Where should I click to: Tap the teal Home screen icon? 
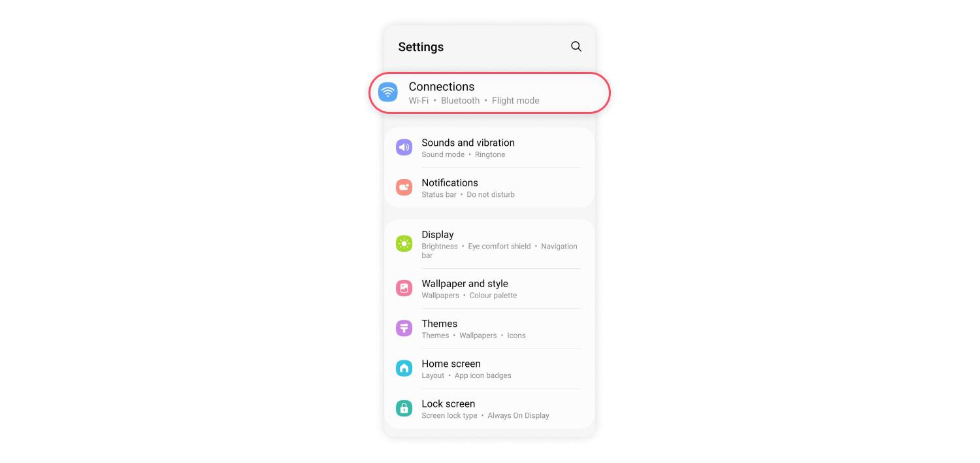pos(404,368)
